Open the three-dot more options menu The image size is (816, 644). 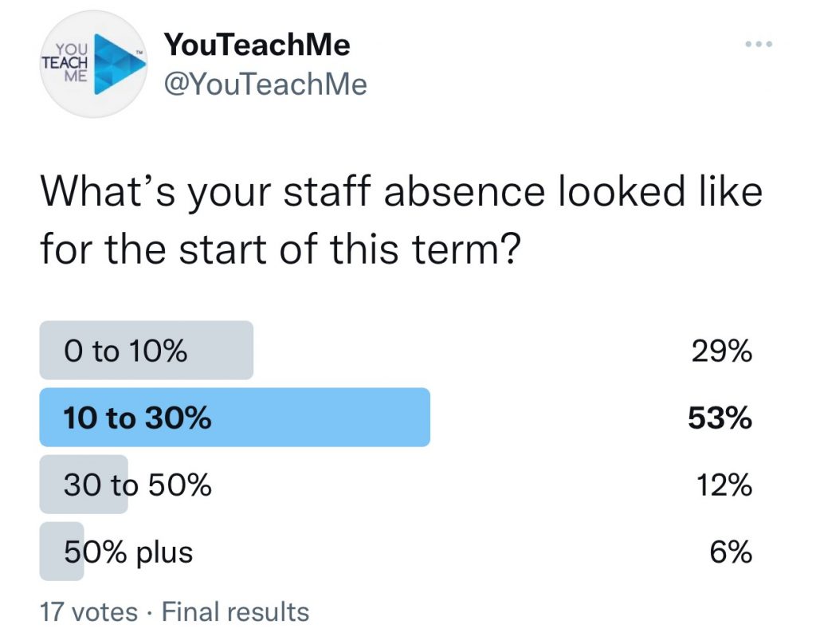point(759,45)
